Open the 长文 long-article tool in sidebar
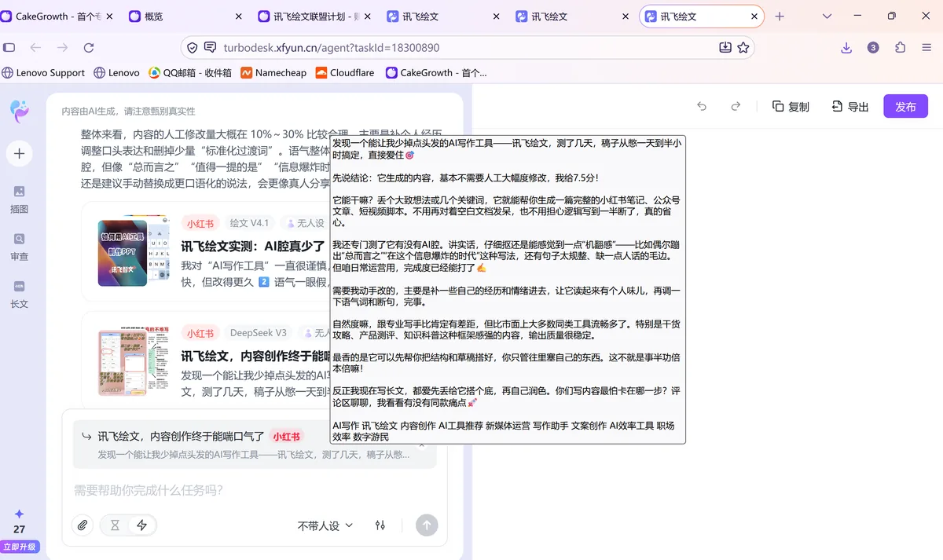This screenshot has height=560, width=943. pyautogui.click(x=19, y=293)
